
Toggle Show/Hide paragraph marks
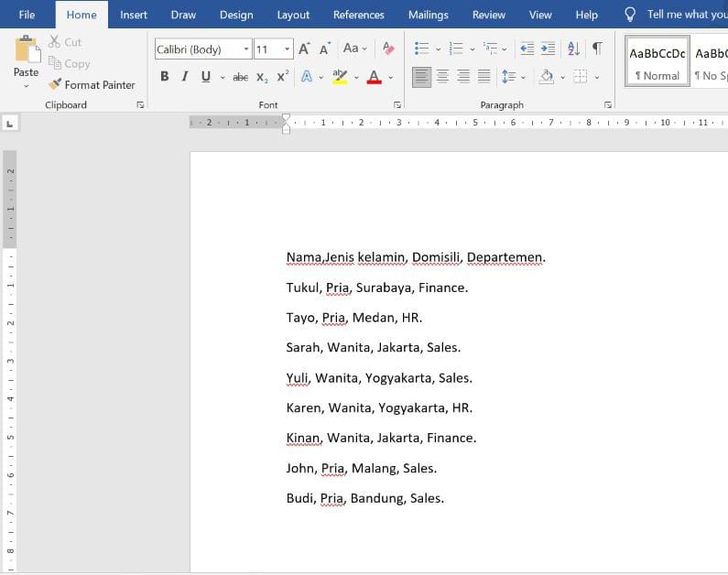(598, 49)
